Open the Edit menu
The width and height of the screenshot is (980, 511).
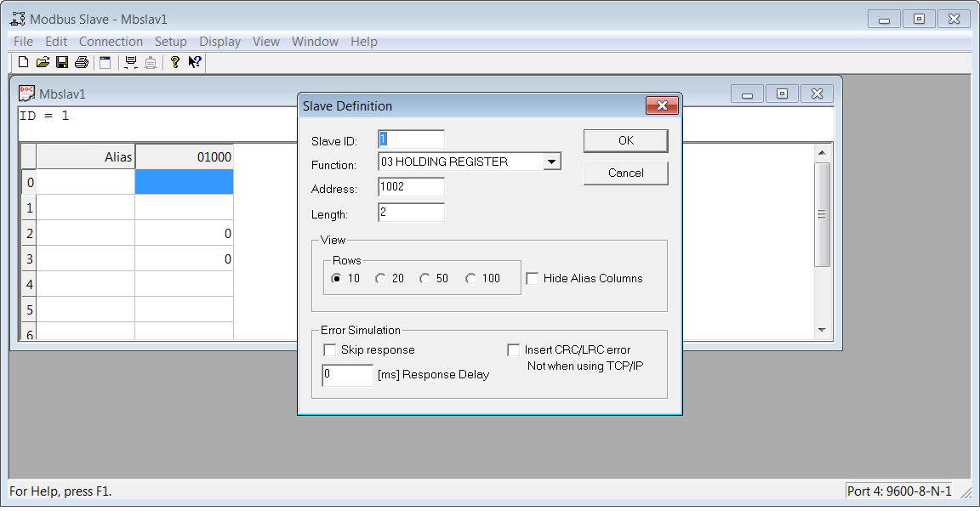(x=56, y=41)
